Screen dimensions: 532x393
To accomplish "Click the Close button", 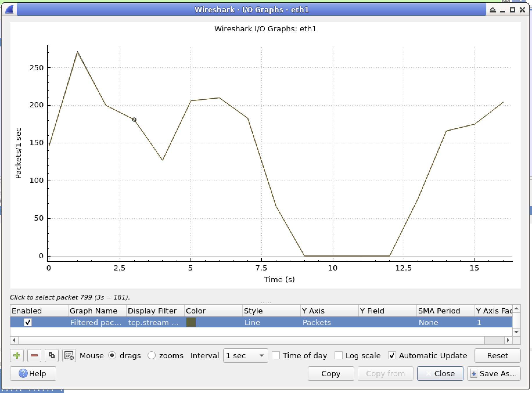I will tap(440, 374).
